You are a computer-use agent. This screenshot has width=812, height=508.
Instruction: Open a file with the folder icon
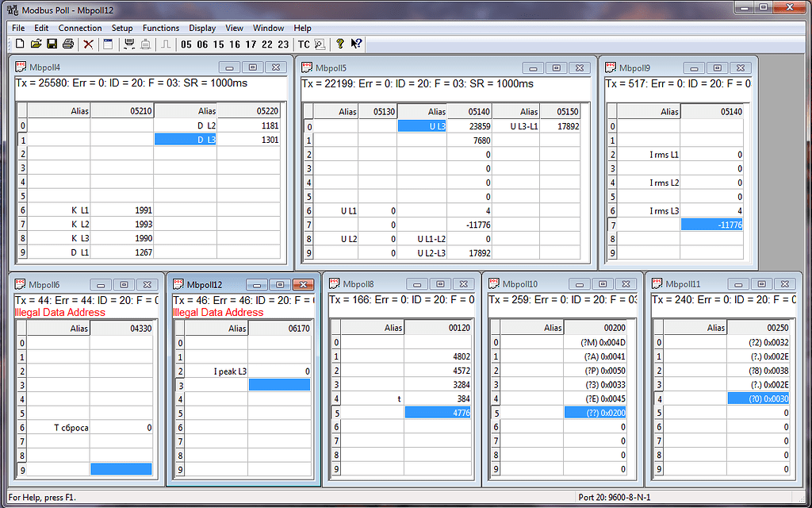coord(36,44)
